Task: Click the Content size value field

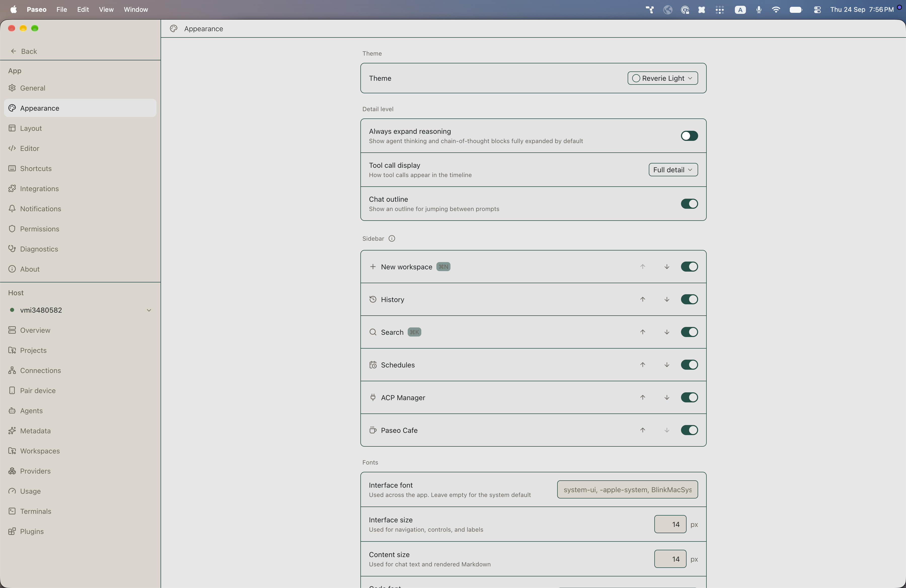Action: 670,559
